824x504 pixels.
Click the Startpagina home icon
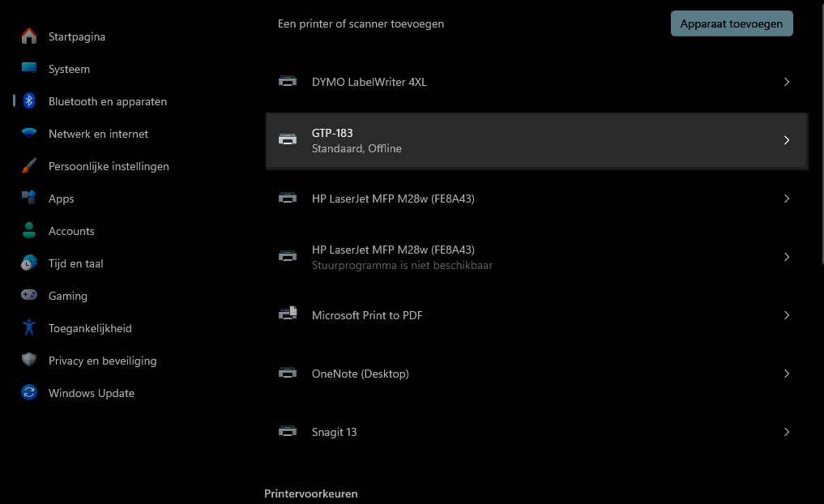(x=29, y=36)
